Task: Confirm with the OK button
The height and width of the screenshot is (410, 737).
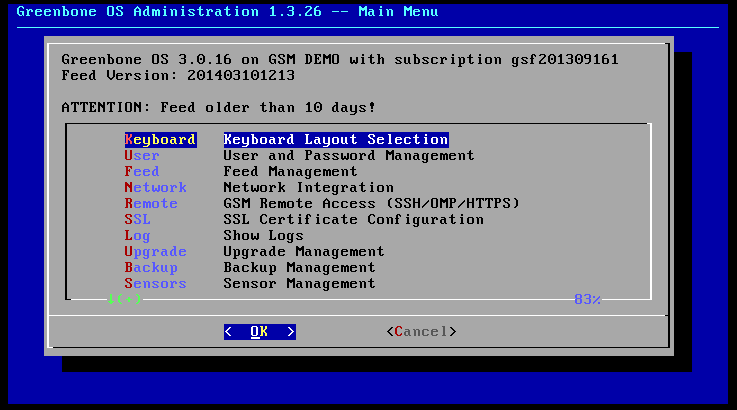Action: [259, 331]
